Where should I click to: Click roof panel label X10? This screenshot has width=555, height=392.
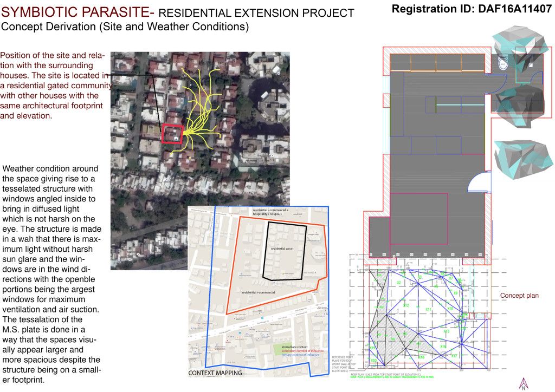point(450,309)
